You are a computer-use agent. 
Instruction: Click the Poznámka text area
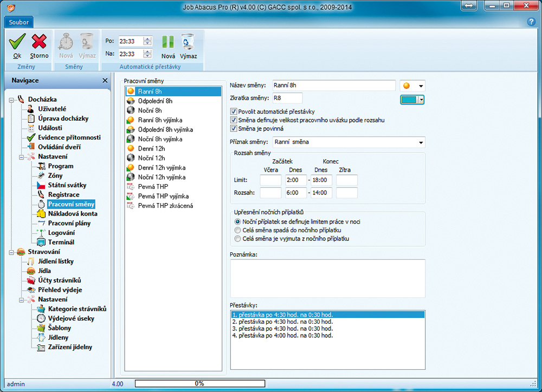(328, 278)
